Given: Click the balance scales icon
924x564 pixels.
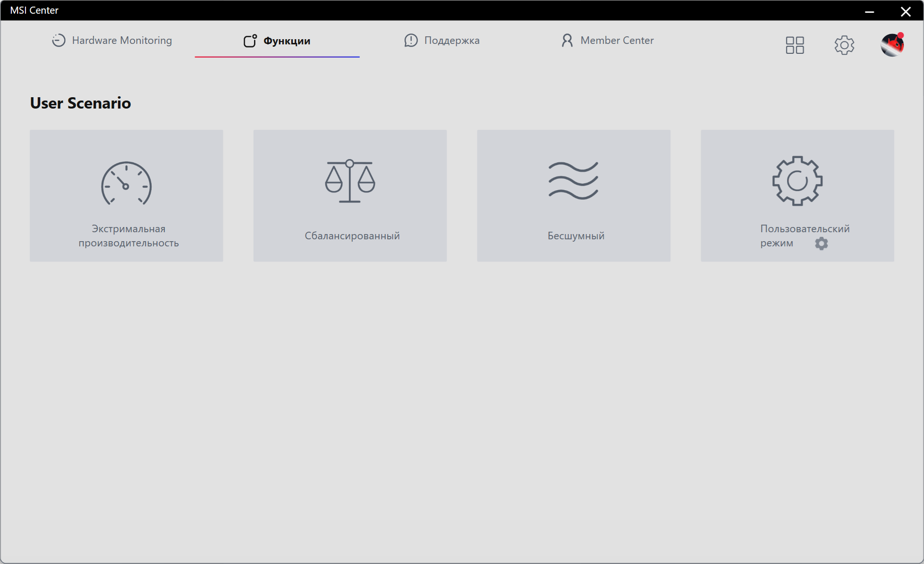Looking at the screenshot, I should (x=350, y=181).
